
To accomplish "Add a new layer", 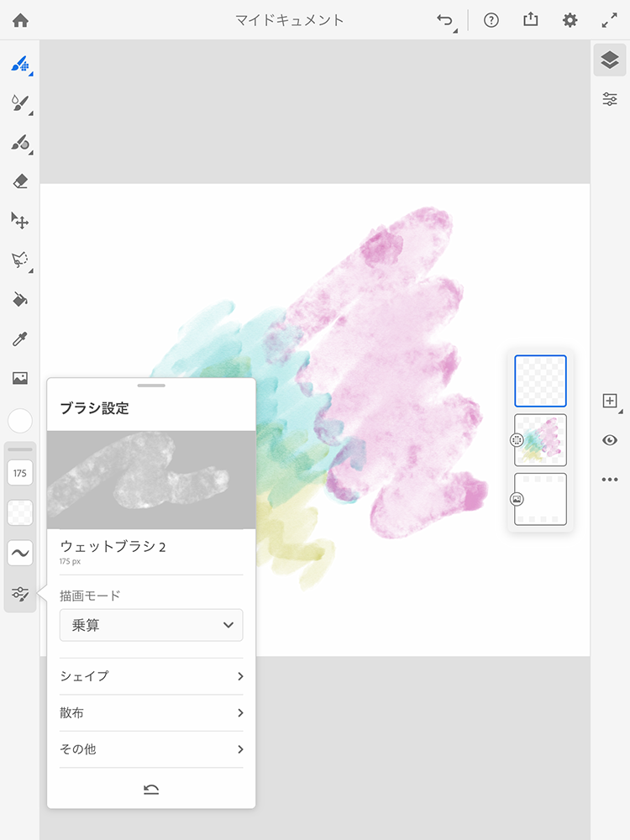I will click(x=610, y=402).
